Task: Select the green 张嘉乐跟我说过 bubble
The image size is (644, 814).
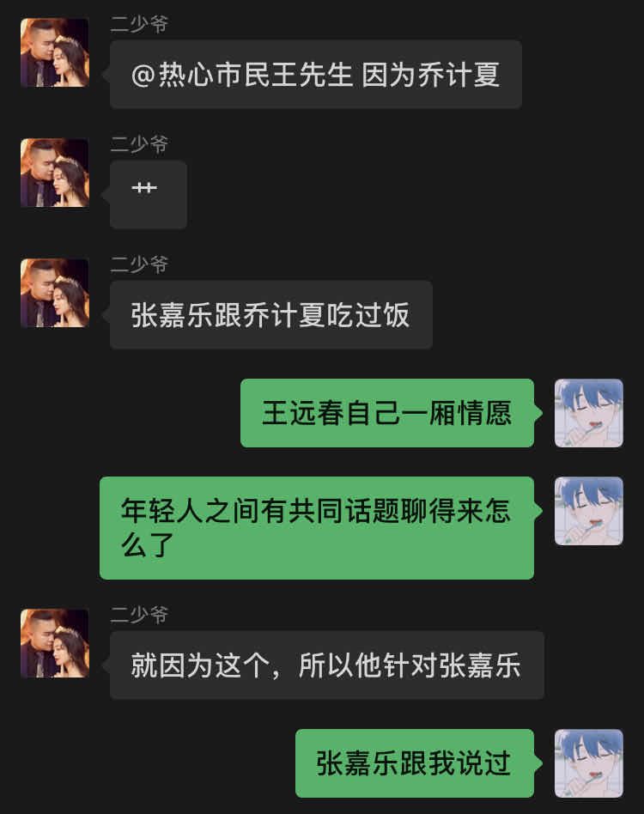Action: click(415, 763)
